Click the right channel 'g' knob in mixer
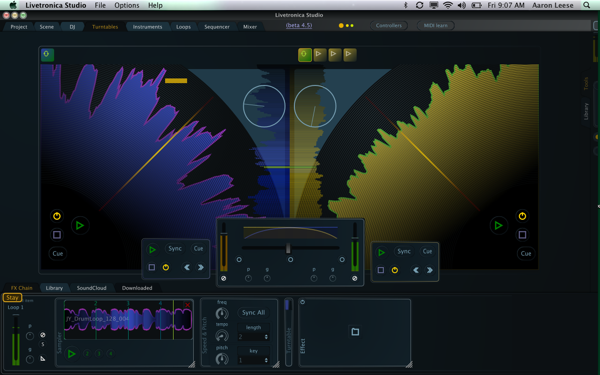This screenshot has width=600, height=375. tap(333, 278)
